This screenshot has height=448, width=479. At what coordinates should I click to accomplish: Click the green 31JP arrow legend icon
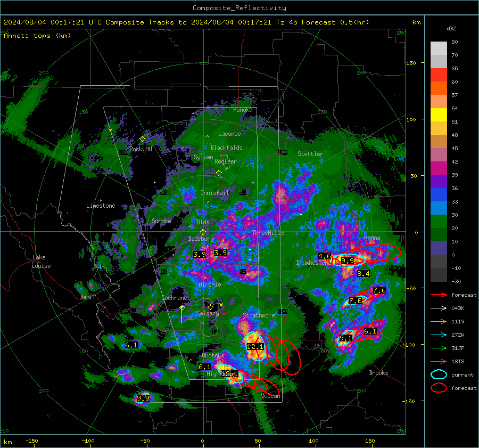(439, 348)
